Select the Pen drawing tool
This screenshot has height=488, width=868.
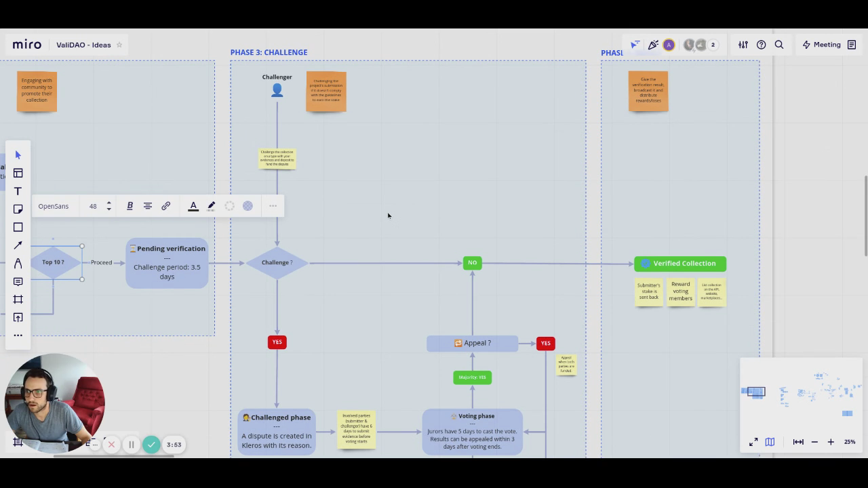(18, 263)
